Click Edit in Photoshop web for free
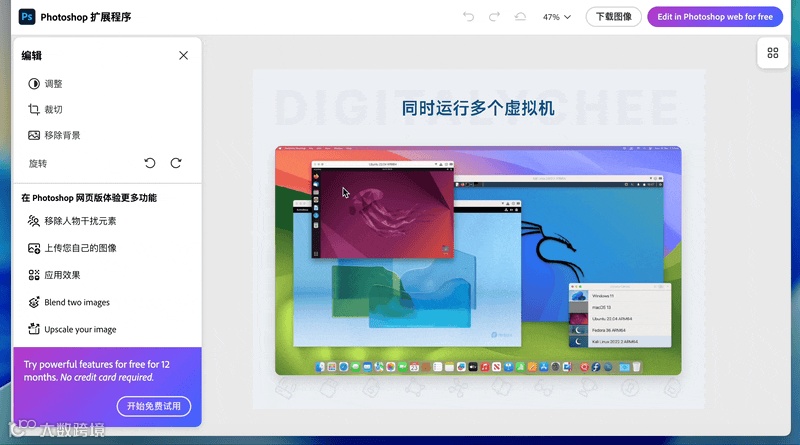 tap(715, 17)
